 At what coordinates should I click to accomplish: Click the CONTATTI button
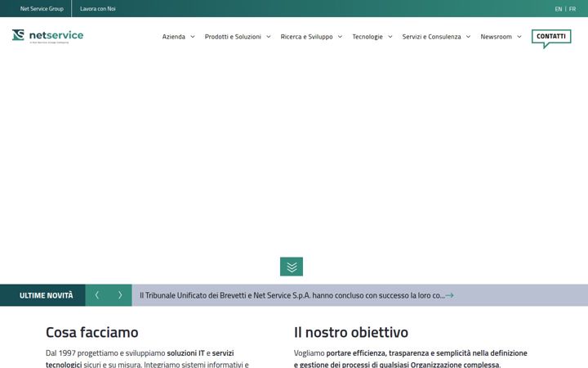tap(551, 37)
